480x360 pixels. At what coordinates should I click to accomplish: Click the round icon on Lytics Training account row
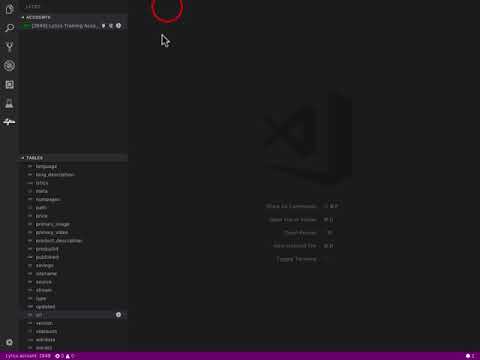[x=118, y=26]
